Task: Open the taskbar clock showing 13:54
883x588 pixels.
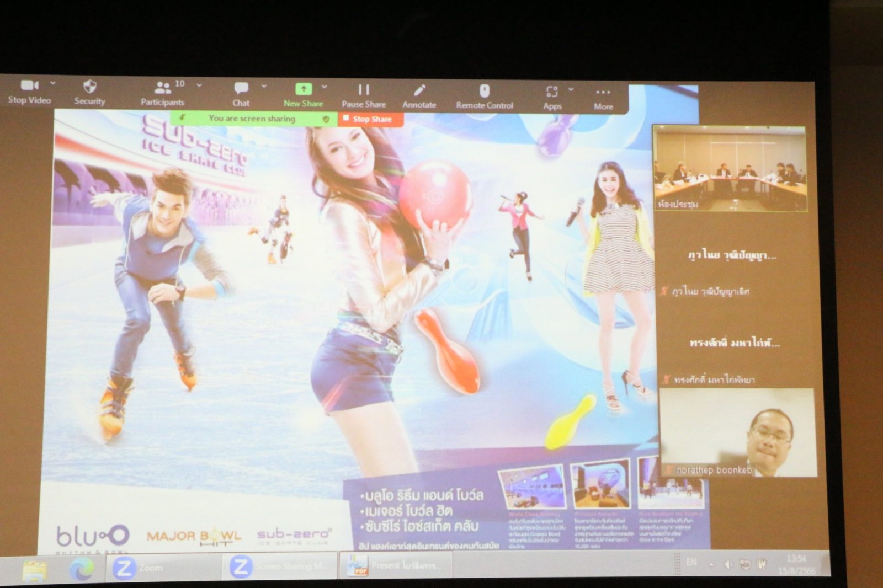Action: pyautogui.click(x=797, y=564)
